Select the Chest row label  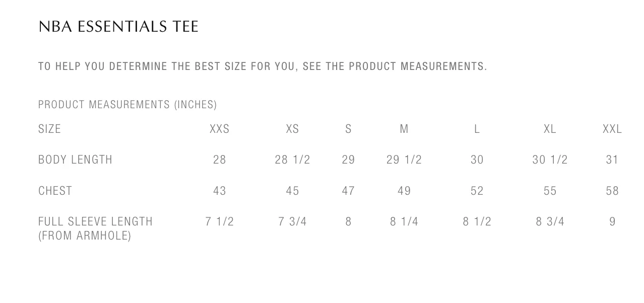55,191
